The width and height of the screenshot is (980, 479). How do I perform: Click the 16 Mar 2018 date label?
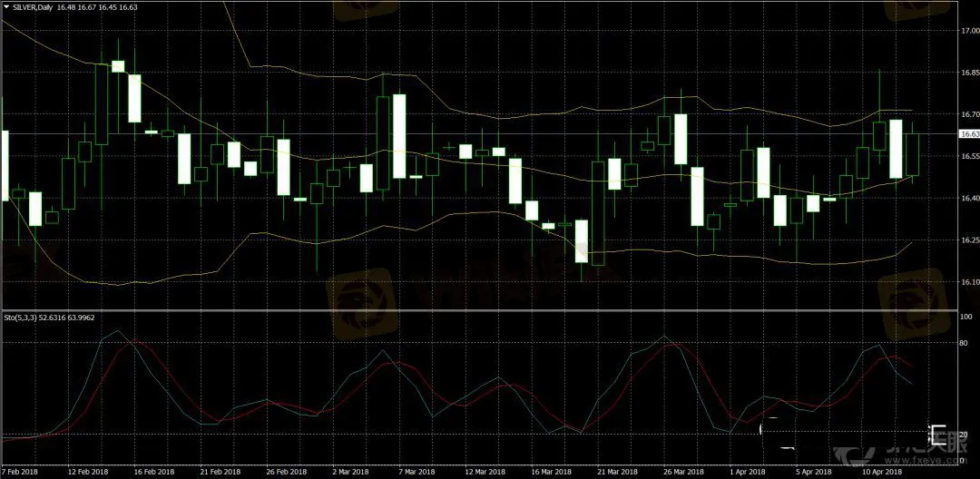click(551, 472)
